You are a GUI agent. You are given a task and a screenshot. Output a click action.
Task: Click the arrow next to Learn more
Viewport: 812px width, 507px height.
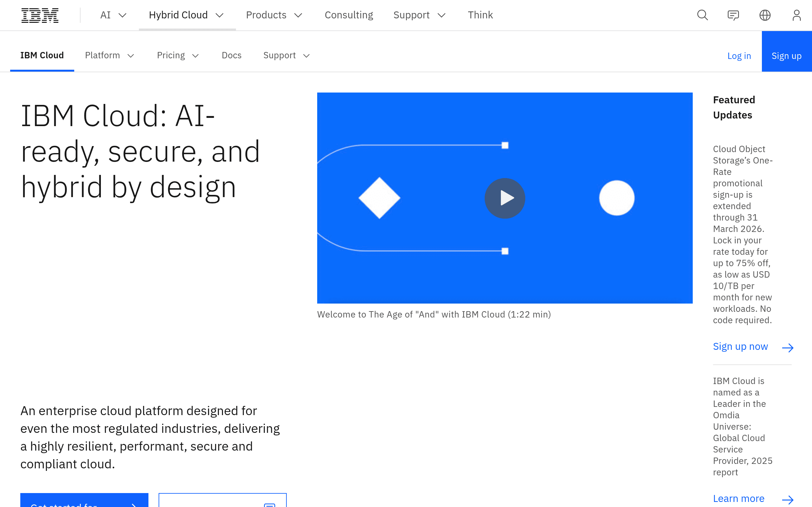(x=788, y=500)
